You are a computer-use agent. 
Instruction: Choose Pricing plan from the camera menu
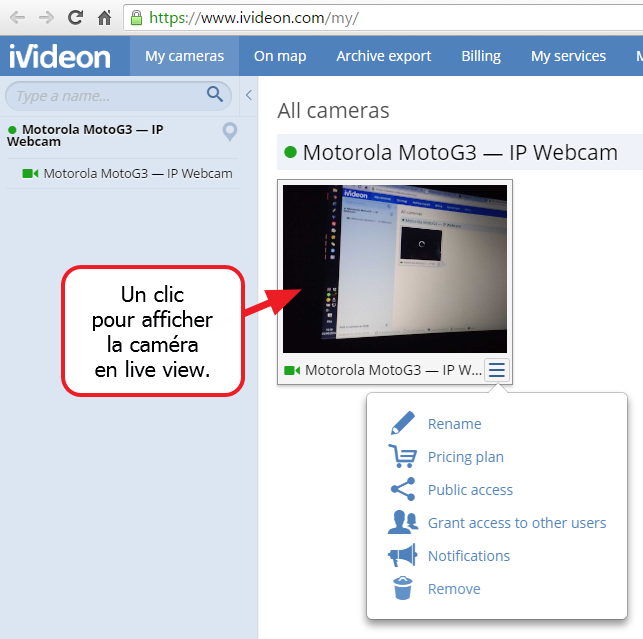(x=465, y=457)
